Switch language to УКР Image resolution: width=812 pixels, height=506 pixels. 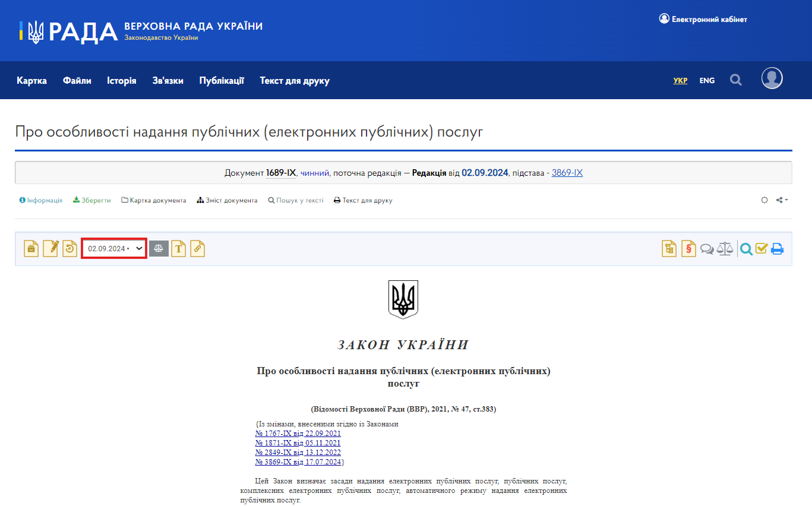coord(681,80)
